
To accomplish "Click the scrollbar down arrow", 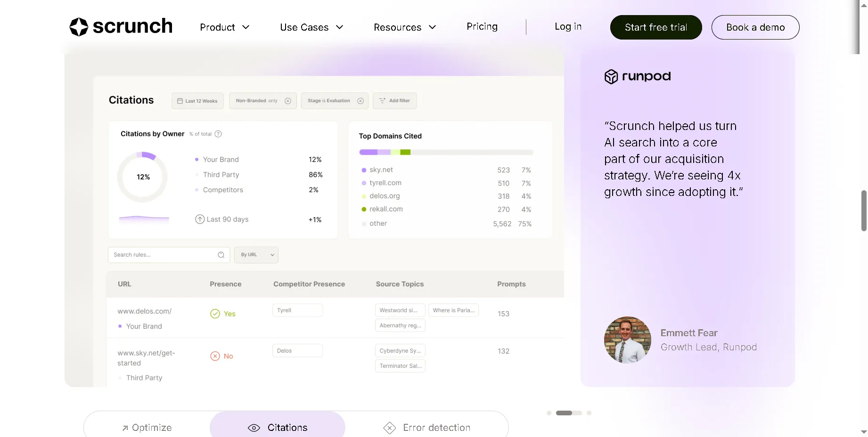I will [864, 432].
